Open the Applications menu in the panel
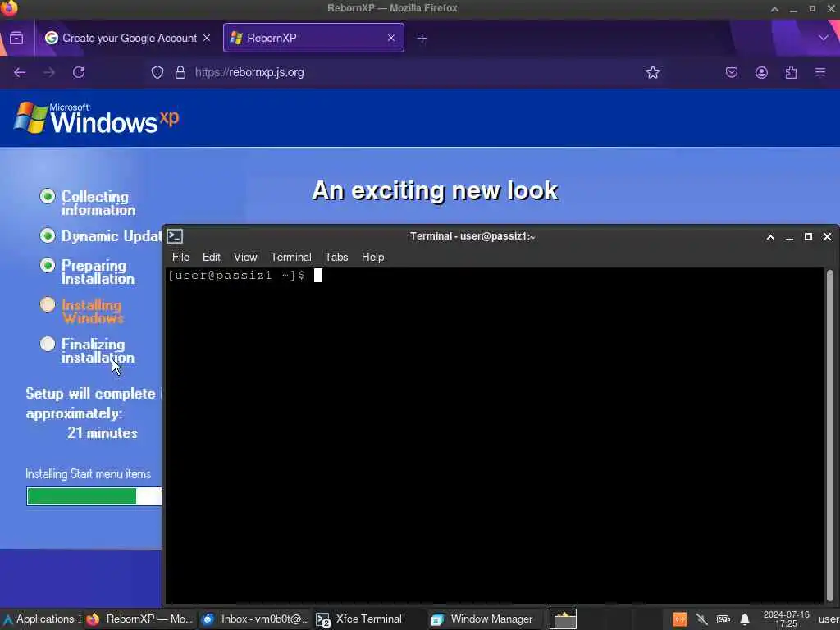The height and width of the screenshot is (630, 840). click(x=41, y=619)
